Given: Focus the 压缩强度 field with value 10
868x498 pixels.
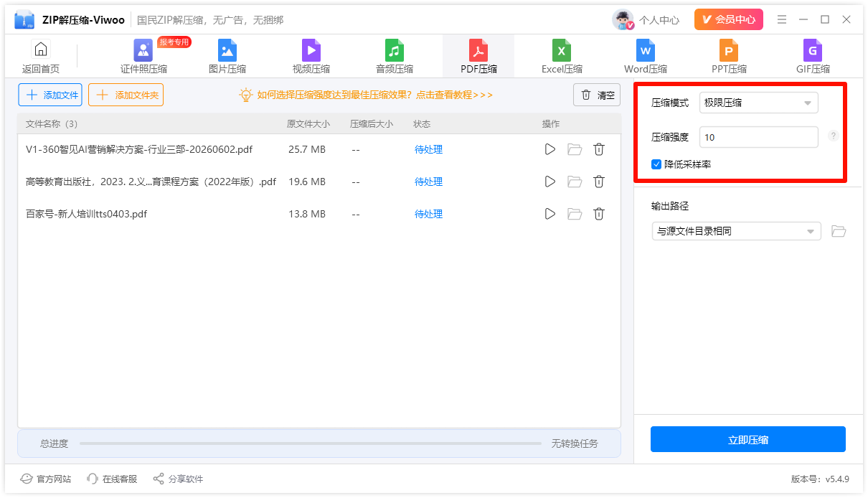Looking at the screenshot, I should pyautogui.click(x=758, y=137).
